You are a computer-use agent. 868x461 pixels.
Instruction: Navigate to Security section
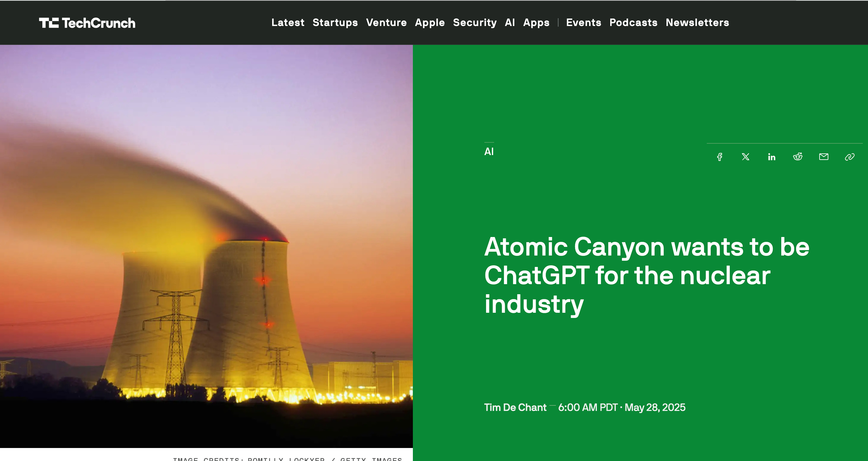[x=474, y=22]
